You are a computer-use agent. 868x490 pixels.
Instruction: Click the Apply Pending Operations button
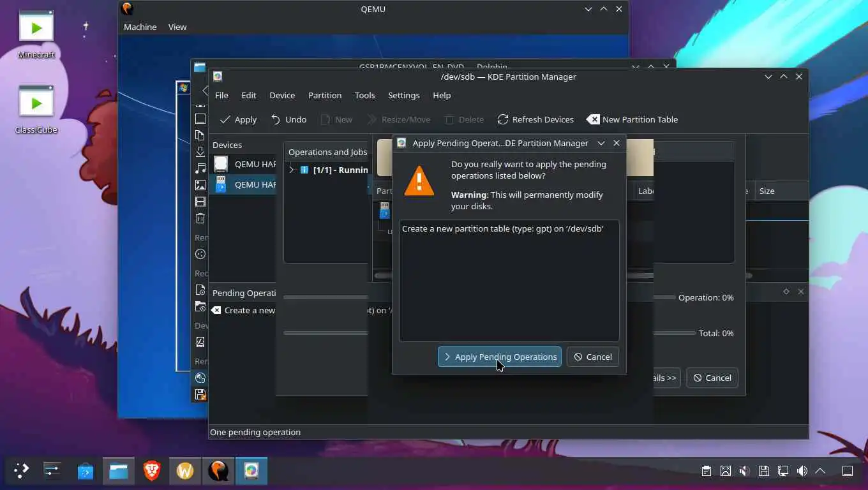click(x=499, y=357)
